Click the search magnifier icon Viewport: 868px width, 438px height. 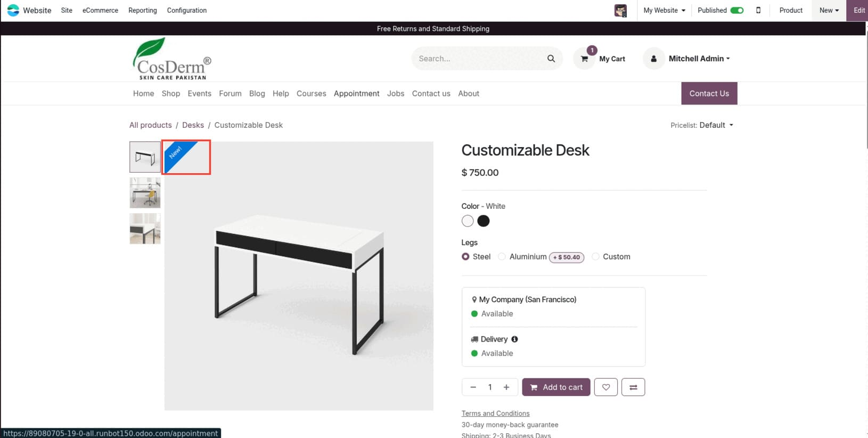coord(551,59)
